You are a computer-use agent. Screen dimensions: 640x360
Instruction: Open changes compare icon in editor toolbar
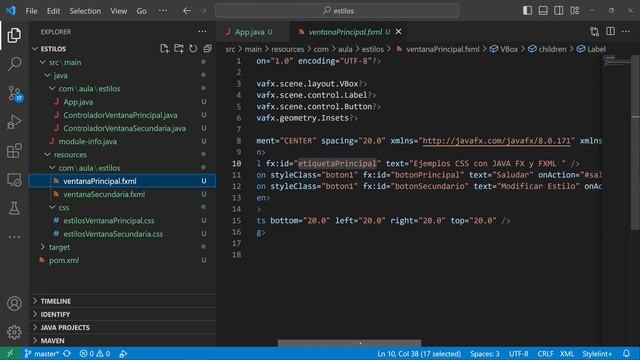pyautogui.click(x=595, y=31)
